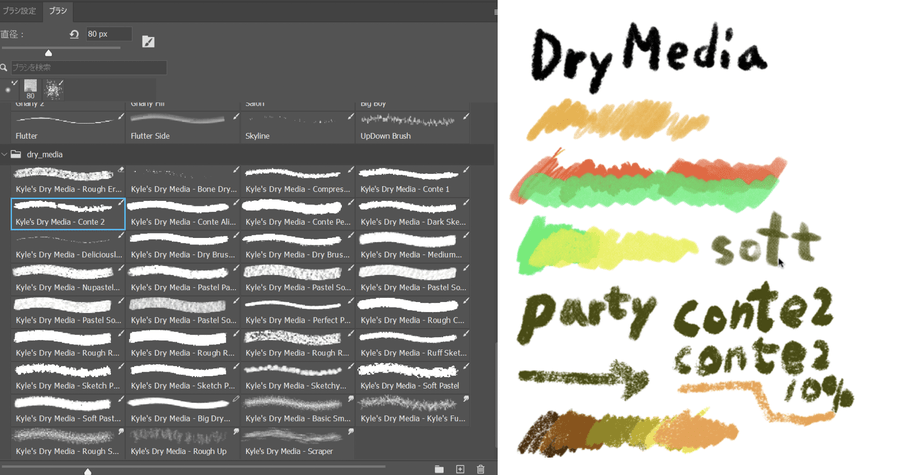Select Kyle's Dry Media - Perfect P... brush
The height and width of the screenshot is (475, 900).
[297, 312]
